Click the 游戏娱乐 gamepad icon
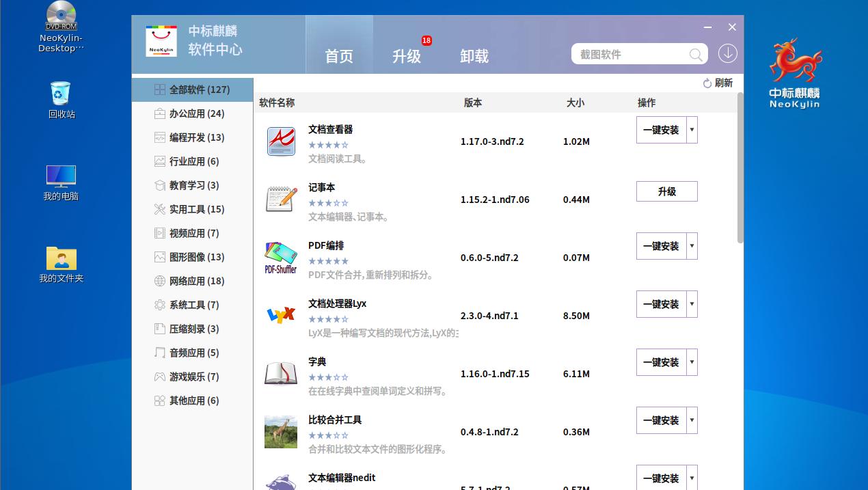Screen dimensions: 868x490 [x=159, y=377]
